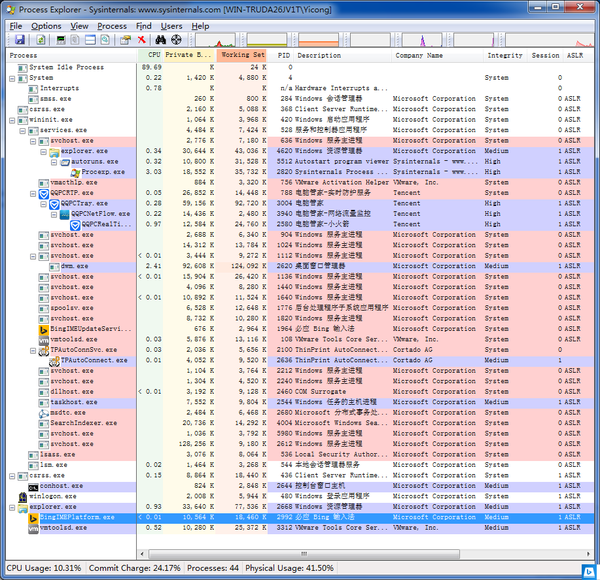This screenshot has height=580, width=600.
Task: Click the QQPCRTP.exe shield icon
Action: (x=44, y=194)
